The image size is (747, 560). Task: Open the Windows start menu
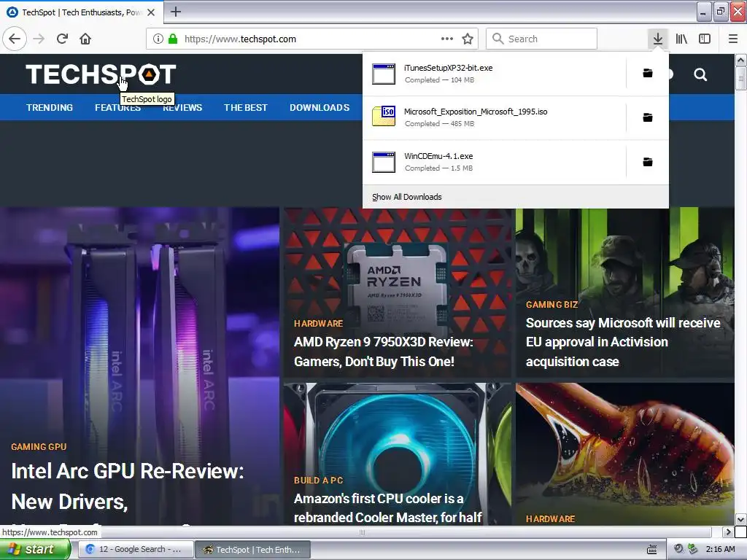pos(34,549)
